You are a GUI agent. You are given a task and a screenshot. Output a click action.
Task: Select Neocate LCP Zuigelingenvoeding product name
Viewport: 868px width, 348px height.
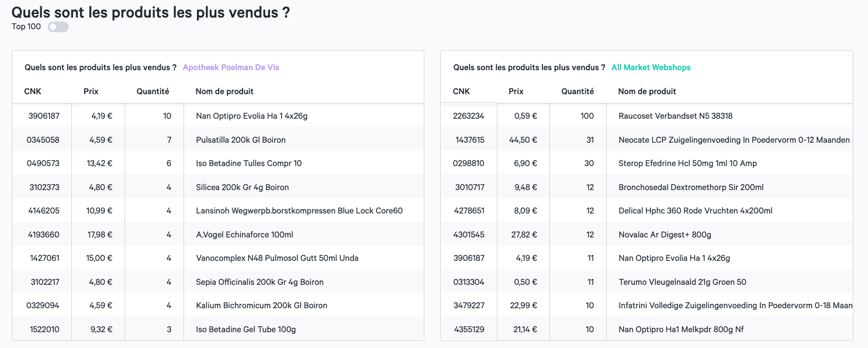pyautogui.click(x=735, y=140)
